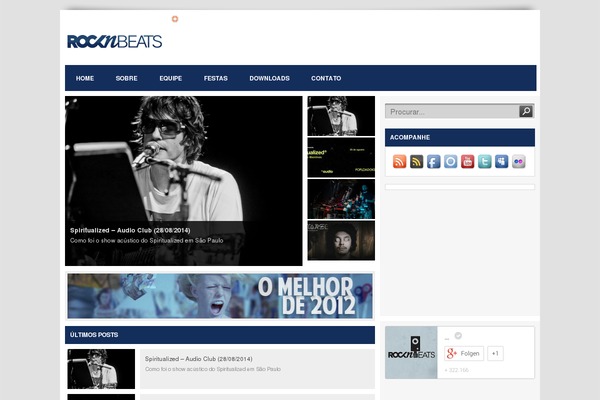Click the ÚLTIMOS POSTS section header

click(x=220, y=335)
